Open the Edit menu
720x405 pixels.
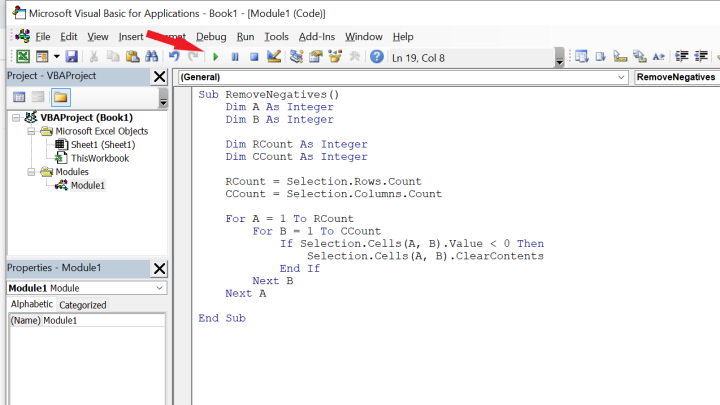(x=68, y=37)
